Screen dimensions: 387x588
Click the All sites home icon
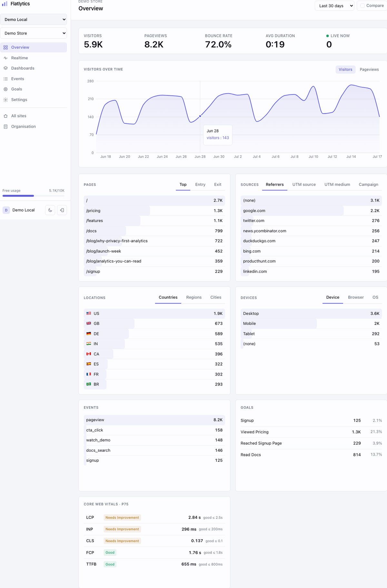(5, 116)
